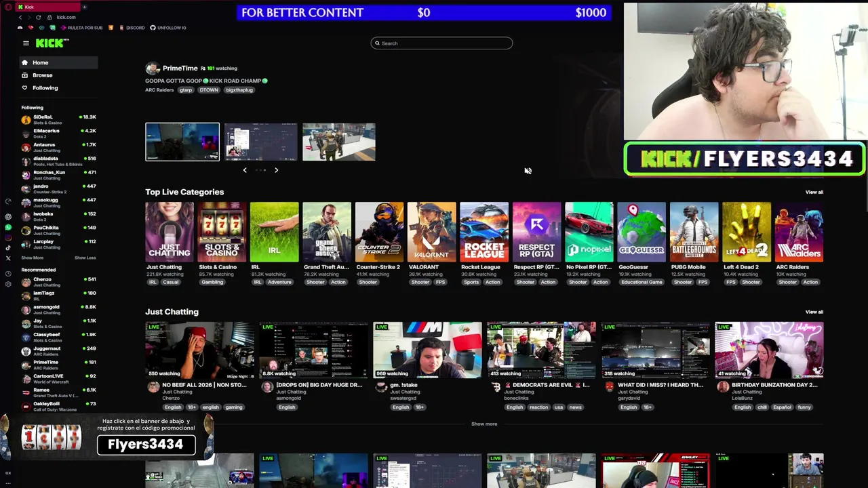Viewport: 868px width, 488px height.
Task: Open Chenzo's NO BEEF ALL 2026 stream
Action: [199, 350]
